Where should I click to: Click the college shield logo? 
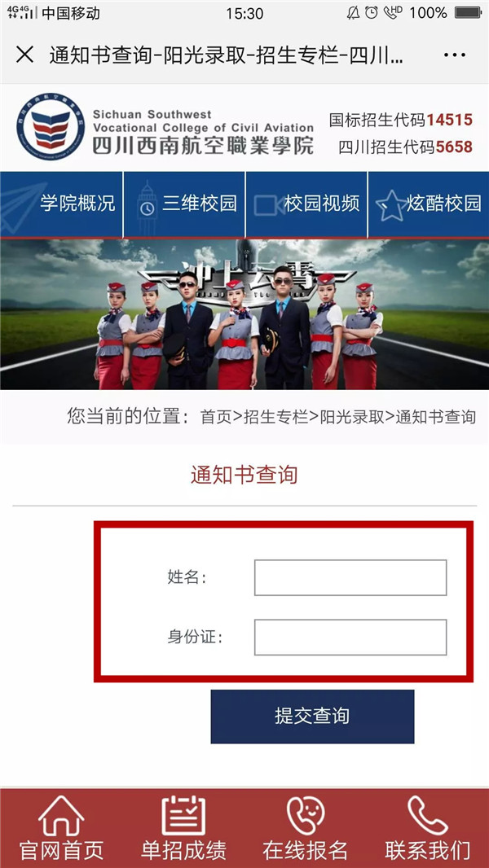(51, 127)
